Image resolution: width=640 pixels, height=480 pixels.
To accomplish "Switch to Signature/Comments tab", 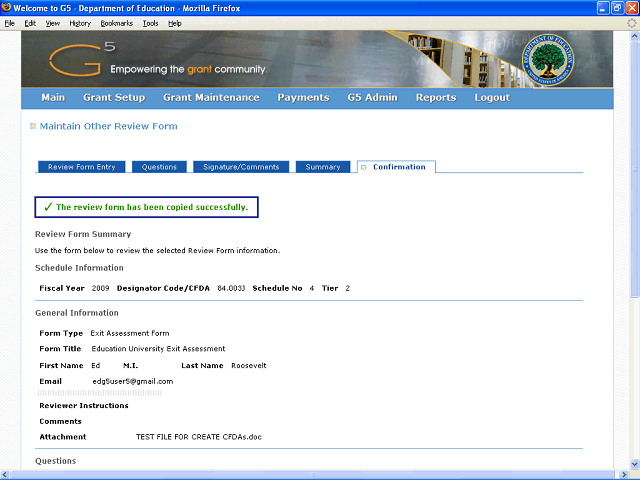I will [241, 167].
